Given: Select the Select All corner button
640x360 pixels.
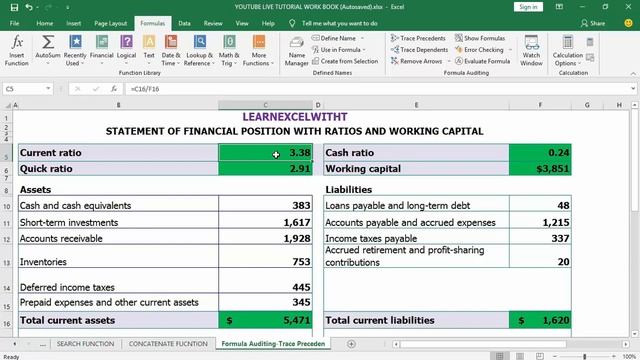Looking at the screenshot, I should click(8, 105).
